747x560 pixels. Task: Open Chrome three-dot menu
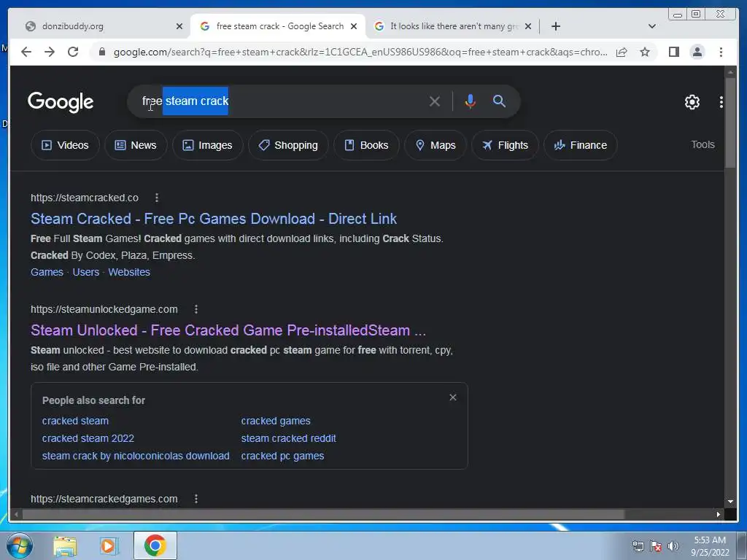click(x=721, y=52)
